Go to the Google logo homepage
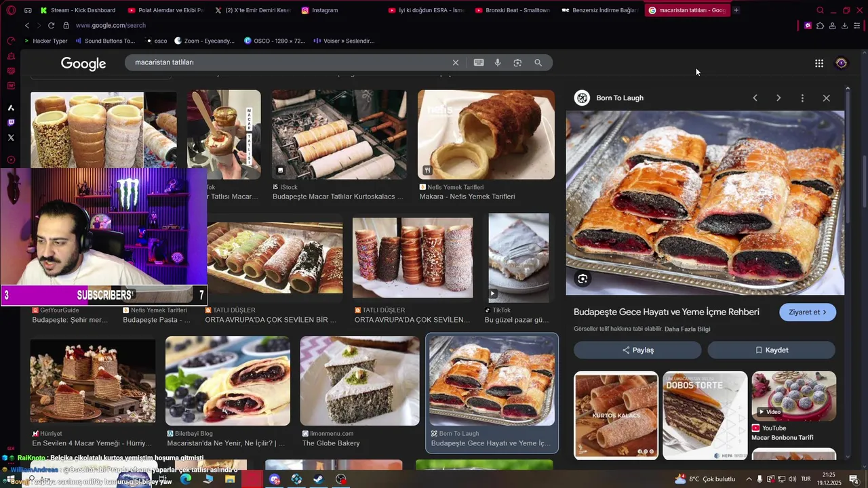Screen dimensions: 868x488 [83, 63]
